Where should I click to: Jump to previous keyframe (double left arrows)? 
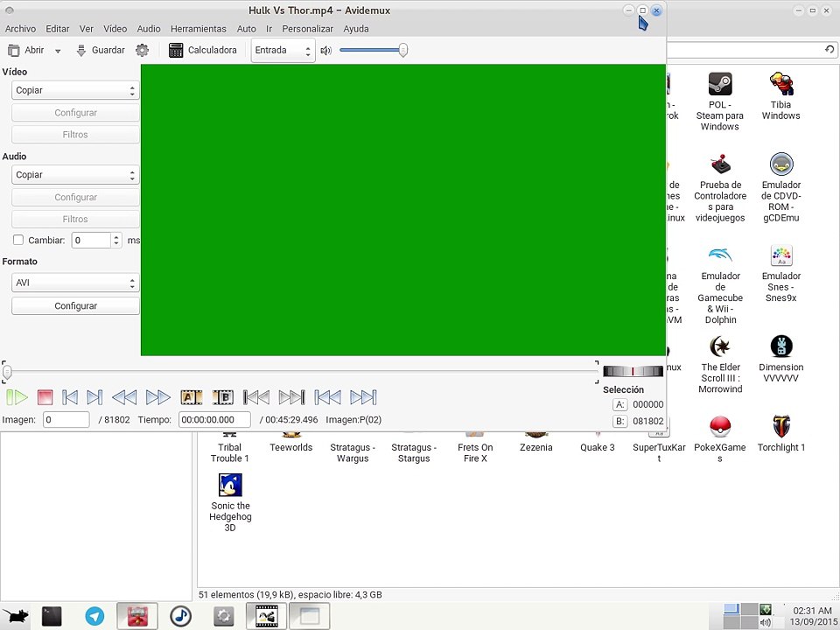[x=124, y=397]
